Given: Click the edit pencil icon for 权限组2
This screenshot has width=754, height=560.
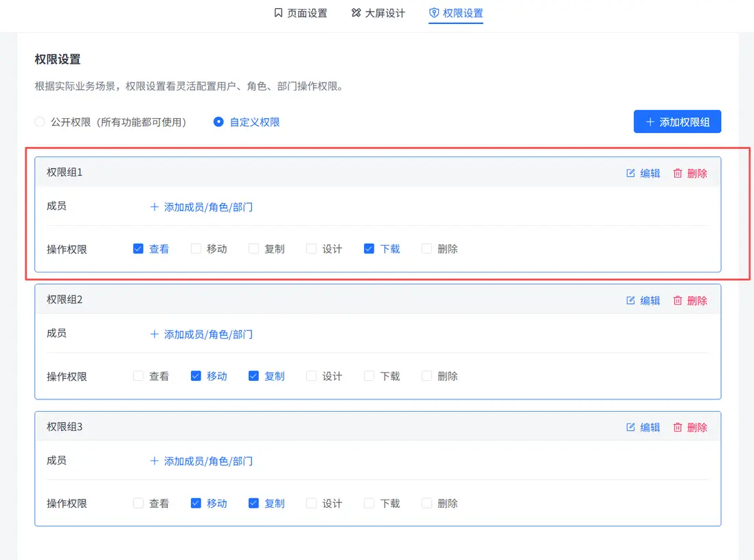Looking at the screenshot, I should tap(630, 301).
